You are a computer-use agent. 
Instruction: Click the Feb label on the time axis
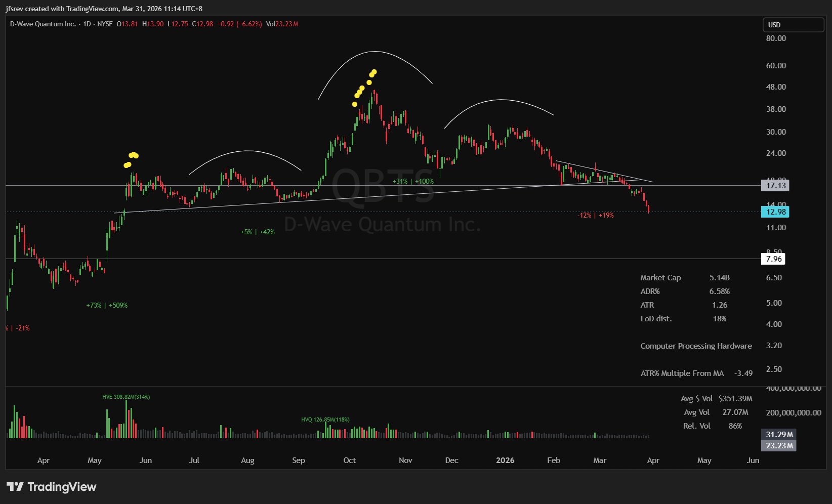coord(554,460)
